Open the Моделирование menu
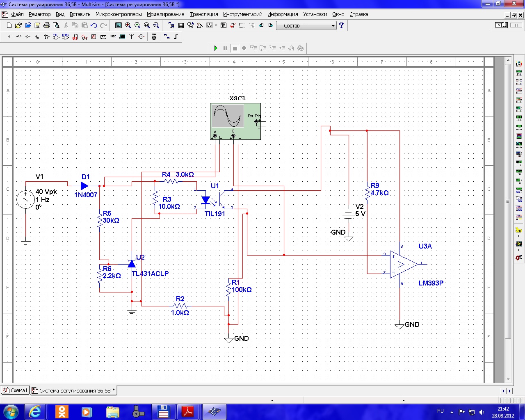The image size is (525, 420). tap(165, 14)
